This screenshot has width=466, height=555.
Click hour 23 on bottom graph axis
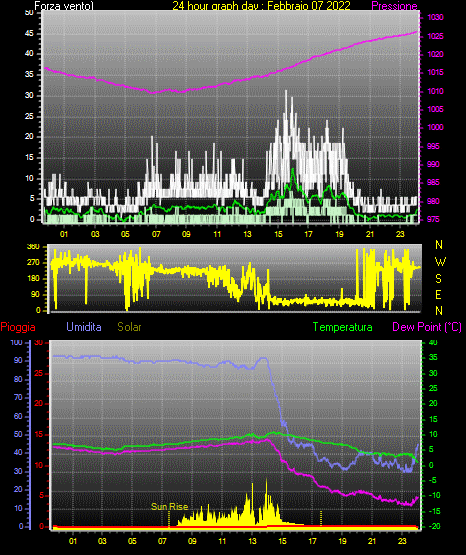(402, 541)
